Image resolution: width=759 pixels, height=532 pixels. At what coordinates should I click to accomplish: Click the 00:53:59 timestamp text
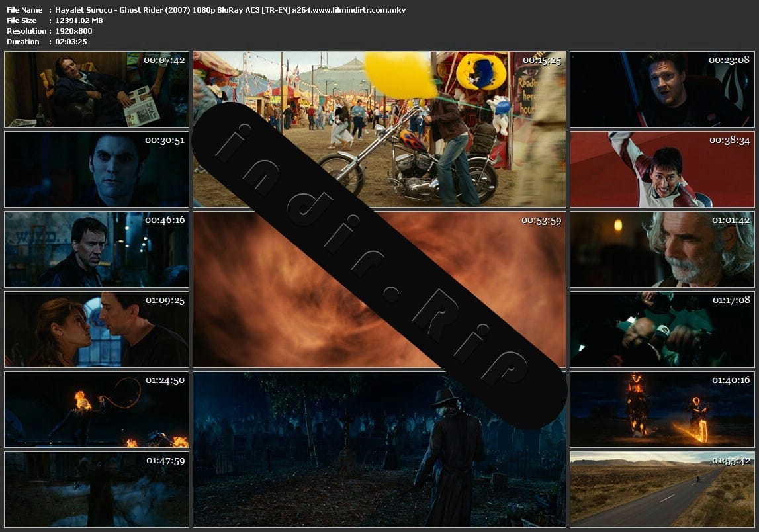coord(541,221)
